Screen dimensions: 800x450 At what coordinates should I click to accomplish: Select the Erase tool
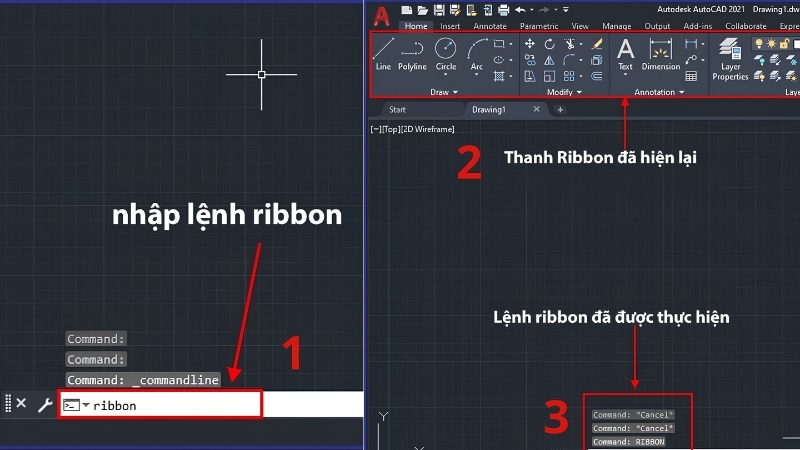tap(596, 44)
